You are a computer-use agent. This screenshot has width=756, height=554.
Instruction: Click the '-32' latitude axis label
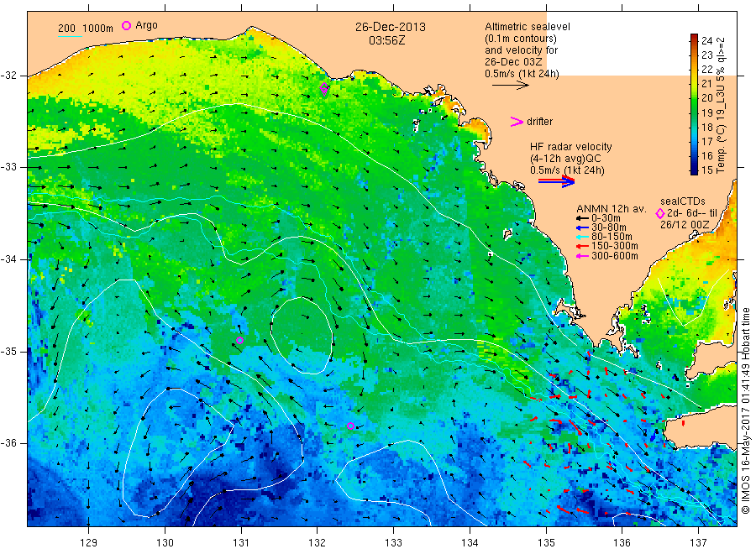point(8,76)
